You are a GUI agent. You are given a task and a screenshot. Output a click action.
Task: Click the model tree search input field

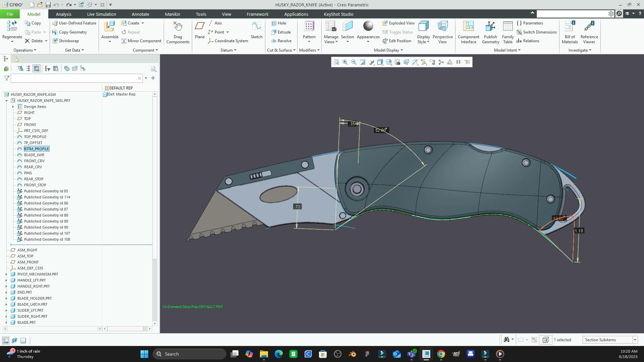[76, 78]
